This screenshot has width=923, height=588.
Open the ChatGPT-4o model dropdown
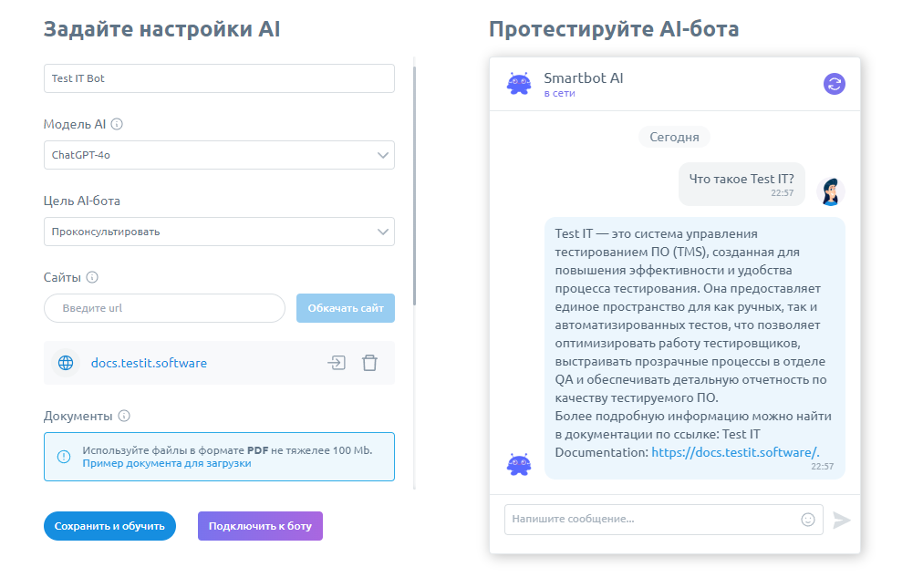(x=219, y=155)
